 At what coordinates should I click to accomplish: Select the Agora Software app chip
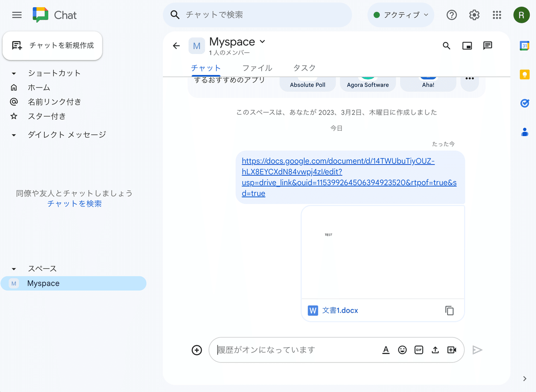click(x=368, y=83)
